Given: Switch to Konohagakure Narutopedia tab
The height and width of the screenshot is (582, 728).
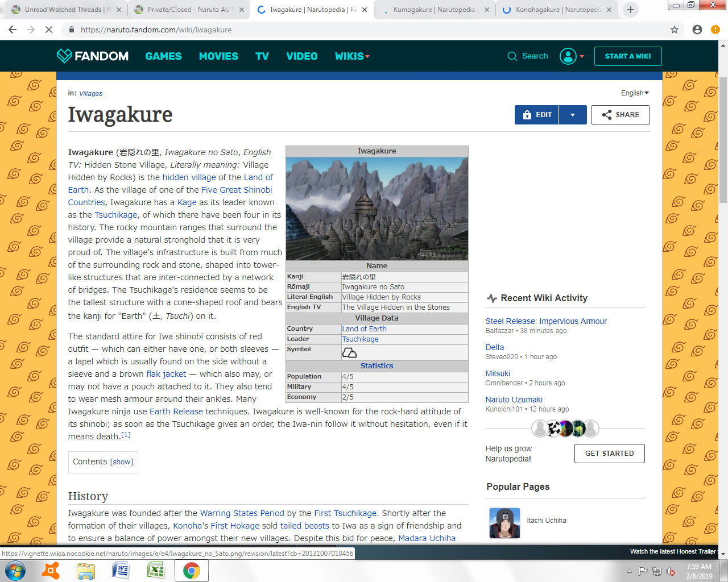Looking at the screenshot, I should 557,10.
